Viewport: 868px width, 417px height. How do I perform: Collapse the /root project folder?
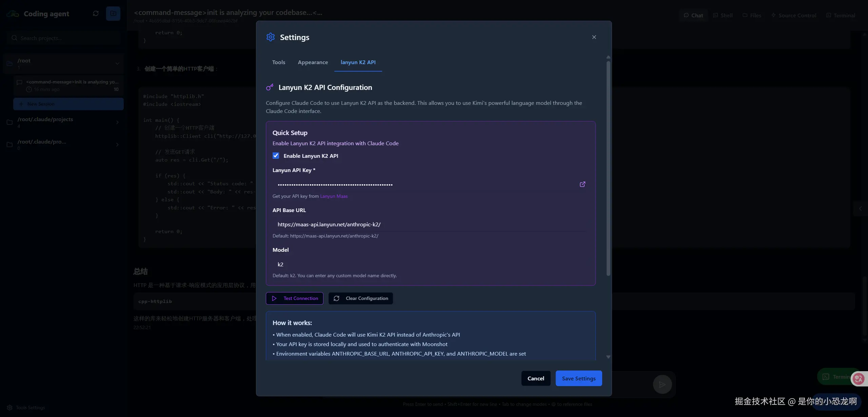[117, 63]
